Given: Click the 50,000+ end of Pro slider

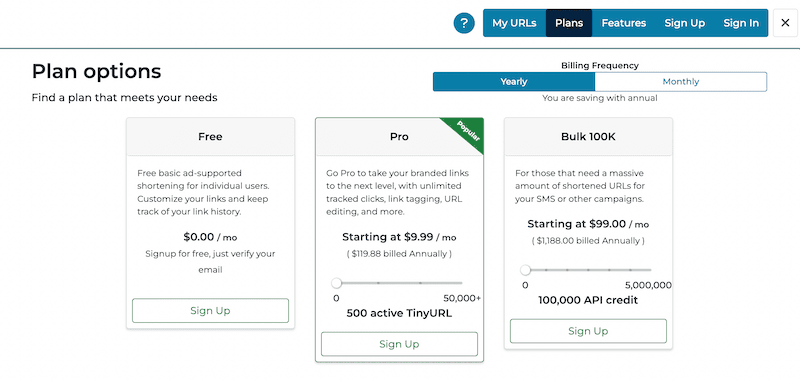Looking at the screenshot, I should click(462, 298).
